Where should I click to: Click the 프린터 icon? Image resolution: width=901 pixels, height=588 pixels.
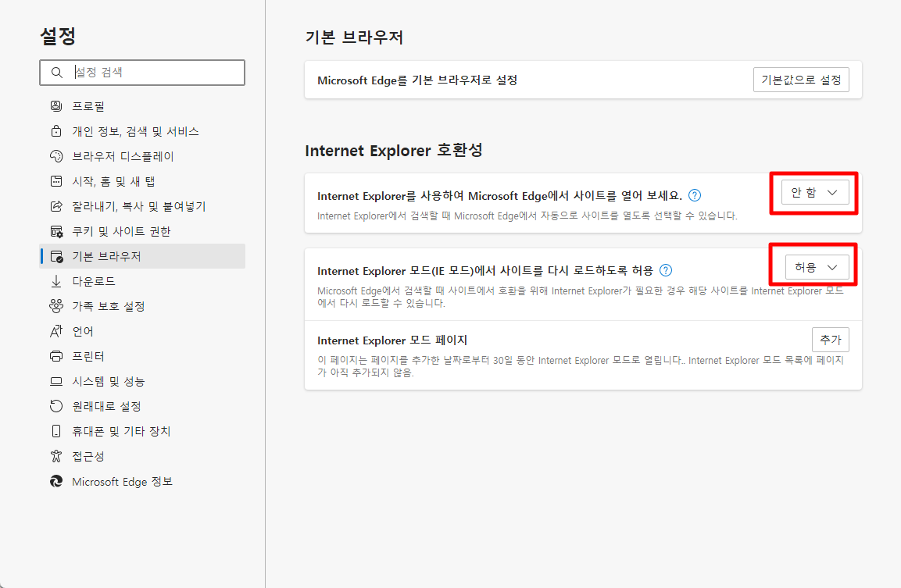pyautogui.click(x=56, y=356)
